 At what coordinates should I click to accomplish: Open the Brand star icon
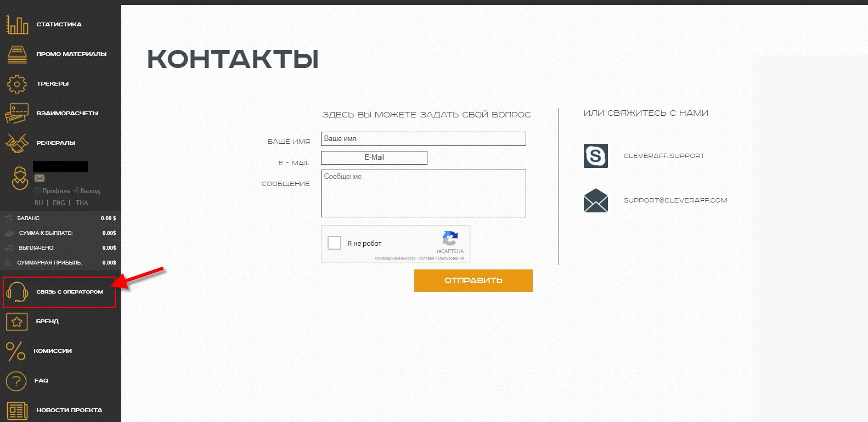(x=17, y=322)
